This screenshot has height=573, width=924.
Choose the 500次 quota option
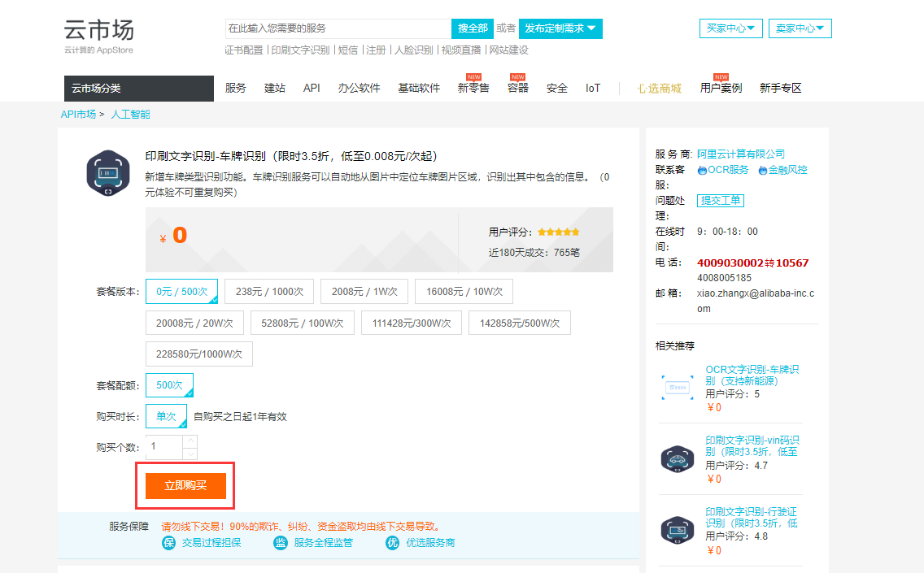pyautogui.click(x=169, y=385)
